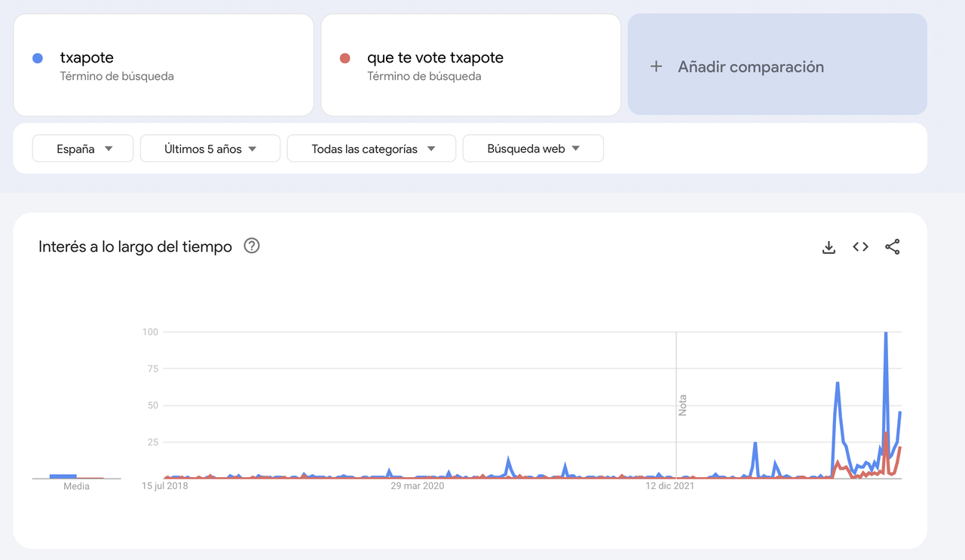965x560 pixels.
Task: Open the embed code icon
Action: [x=860, y=246]
